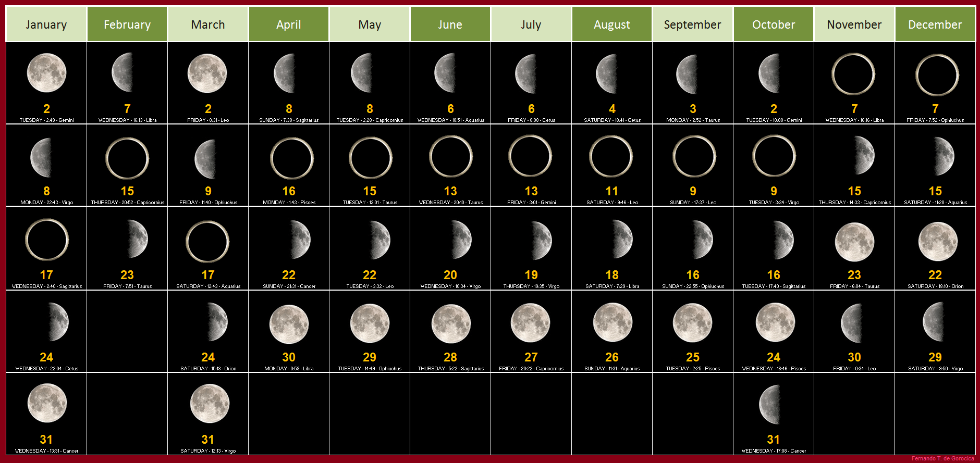The height and width of the screenshot is (463, 980).
Task: Click the August 26 full moon thumbnail
Action: pos(612,323)
